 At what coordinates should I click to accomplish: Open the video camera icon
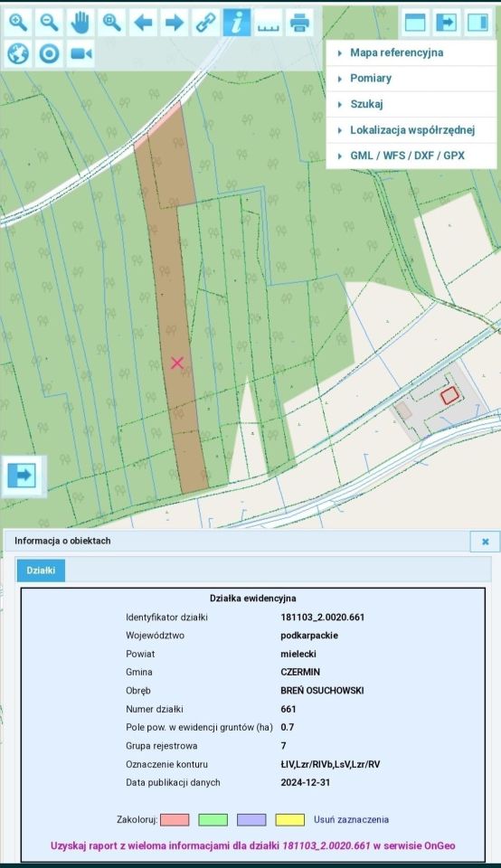(x=80, y=53)
